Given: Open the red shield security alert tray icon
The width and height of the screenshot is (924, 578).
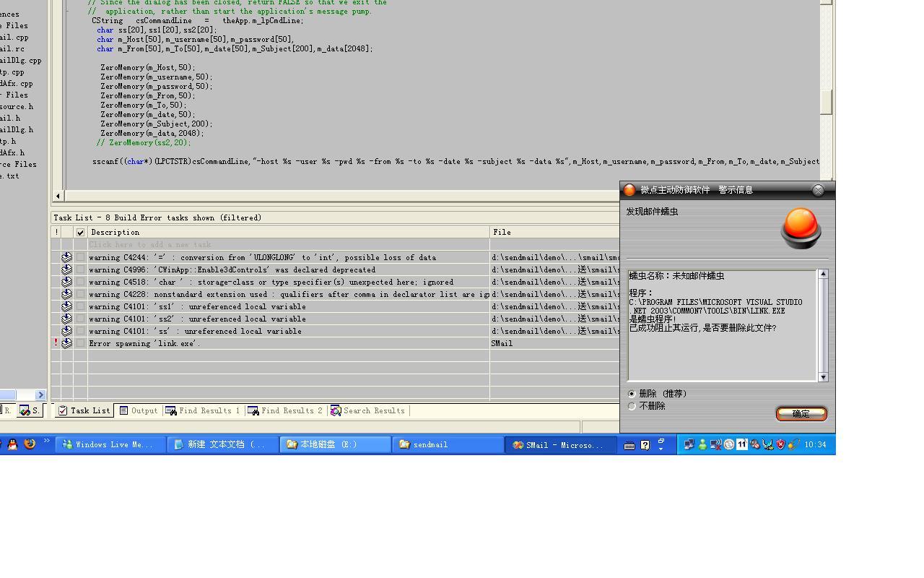Looking at the screenshot, I should point(780,444).
